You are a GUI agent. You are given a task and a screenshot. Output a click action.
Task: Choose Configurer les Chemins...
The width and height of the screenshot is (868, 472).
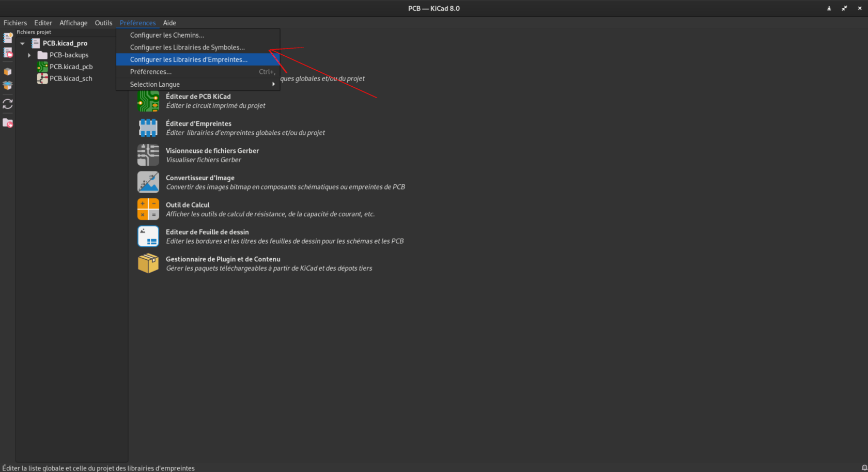198,35
